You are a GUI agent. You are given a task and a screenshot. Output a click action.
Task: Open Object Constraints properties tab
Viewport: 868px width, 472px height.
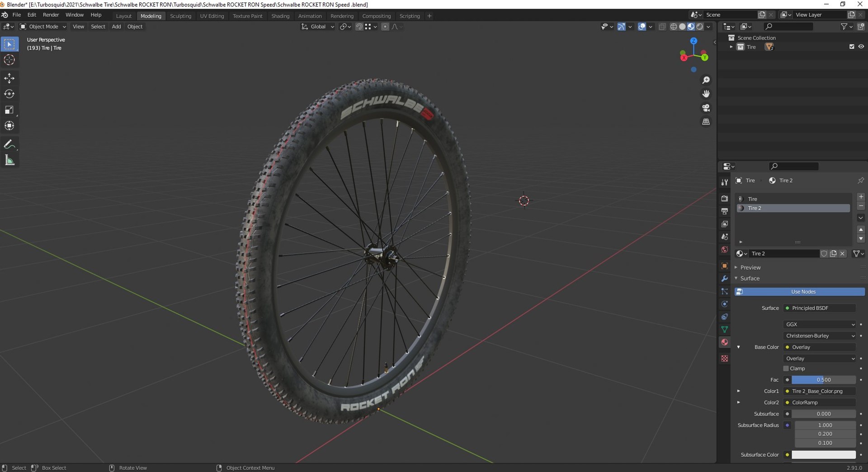pos(725,317)
